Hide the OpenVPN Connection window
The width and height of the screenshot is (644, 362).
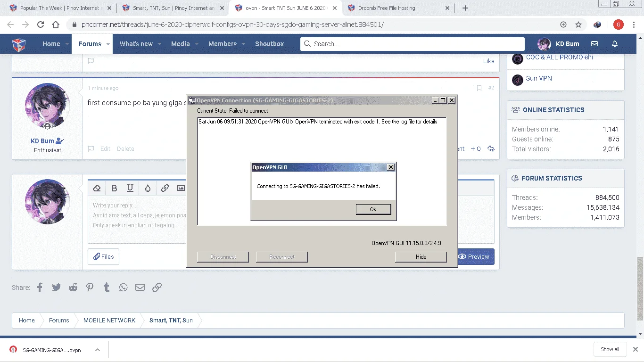point(421,257)
